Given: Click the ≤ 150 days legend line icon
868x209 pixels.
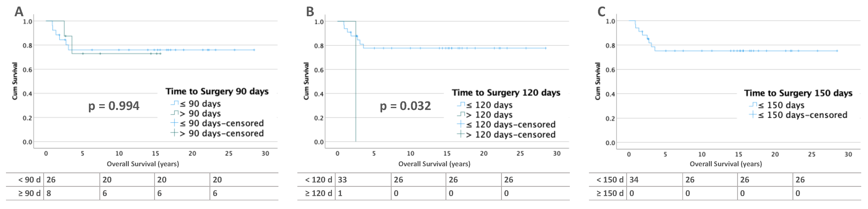Looking at the screenshot, I should [x=753, y=105].
